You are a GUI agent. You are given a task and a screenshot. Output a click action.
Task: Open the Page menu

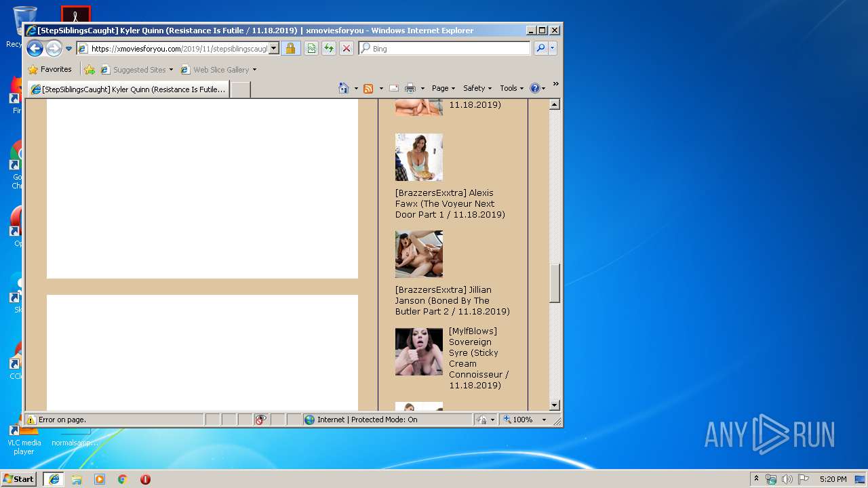click(443, 88)
